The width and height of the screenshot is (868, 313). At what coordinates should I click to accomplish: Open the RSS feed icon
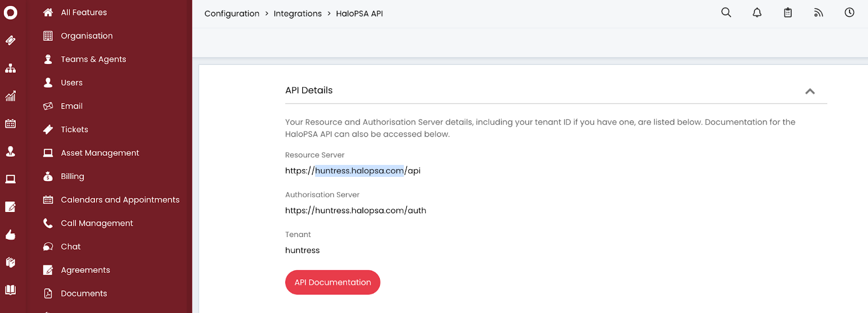coord(819,12)
